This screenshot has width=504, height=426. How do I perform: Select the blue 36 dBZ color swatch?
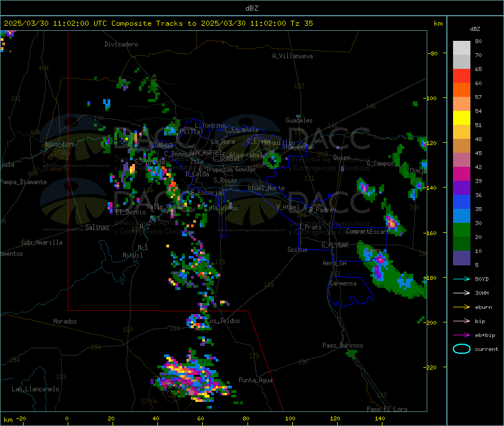pos(461,202)
